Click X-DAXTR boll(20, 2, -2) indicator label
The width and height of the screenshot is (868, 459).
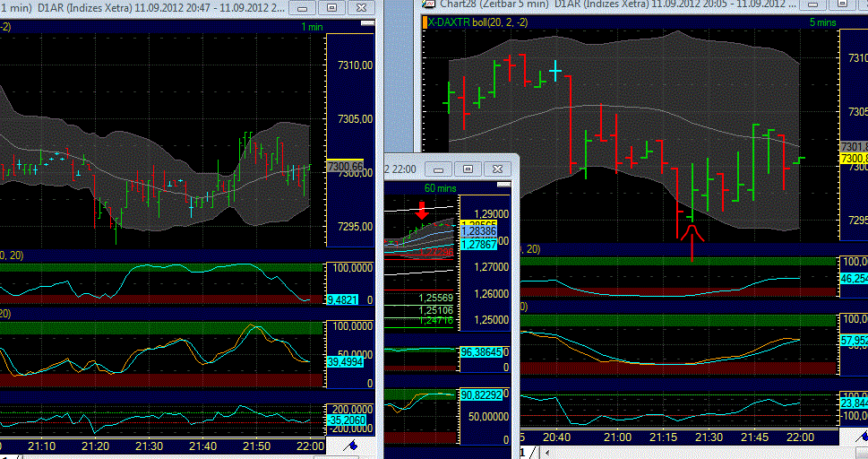click(x=477, y=22)
